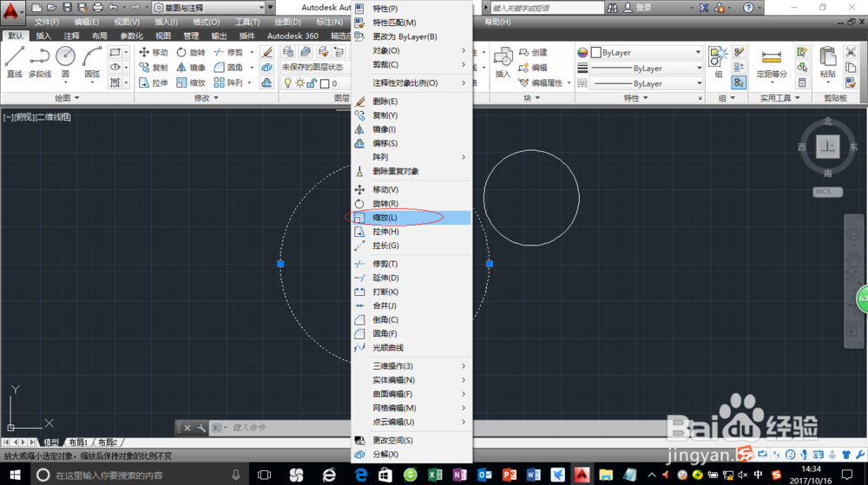Image resolution: width=868 pixels, height=485 pixels.
Task: Click the Cut scissors icon in clipboard panel
Action: click(x=851, y=52)
